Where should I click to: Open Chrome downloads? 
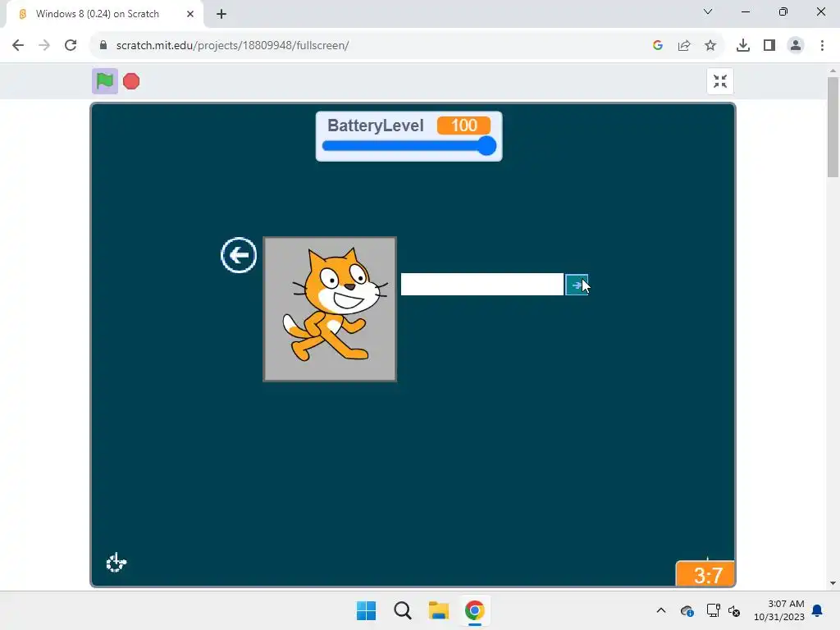pyautogui.click(x=743, y=46)
